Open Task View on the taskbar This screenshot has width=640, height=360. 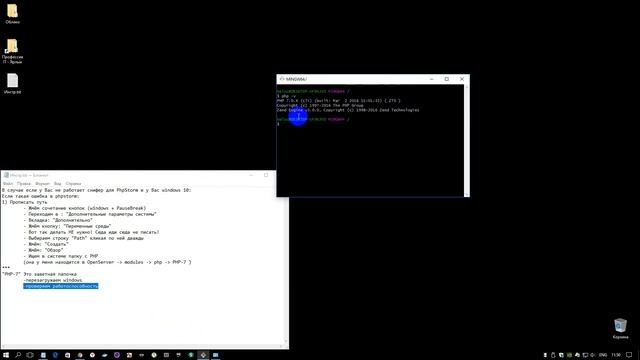30,355
